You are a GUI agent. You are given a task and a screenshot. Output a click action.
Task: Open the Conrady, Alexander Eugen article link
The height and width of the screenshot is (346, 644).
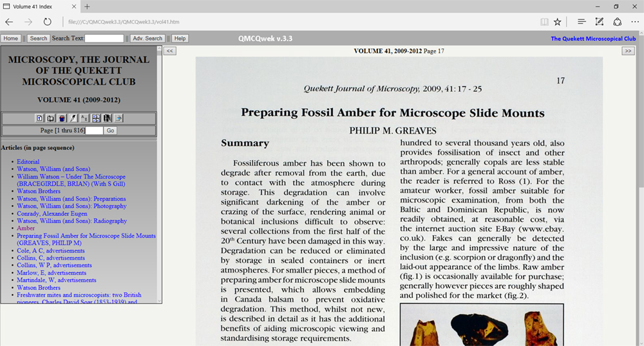pyautogui.click(x=53, y=214)
